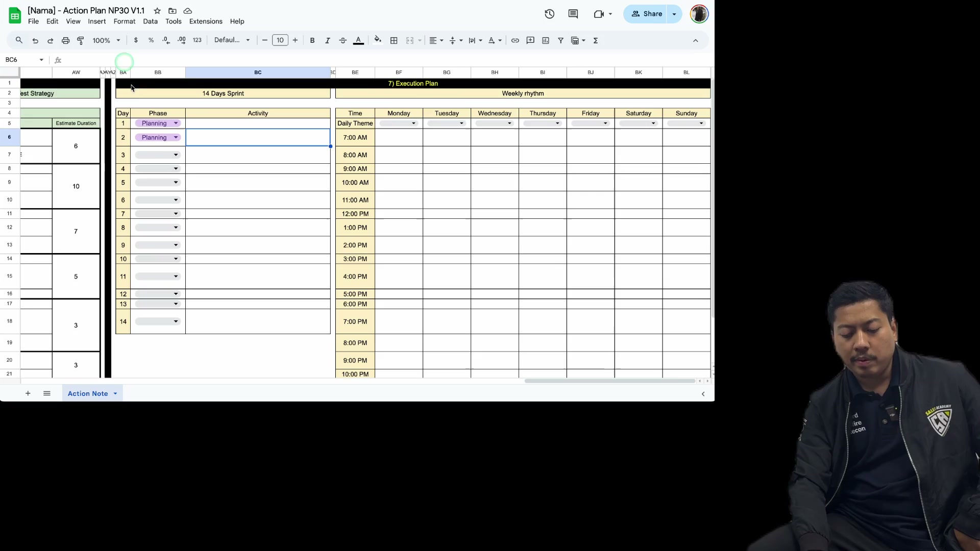Click the Insert comment icon
The height and width of the screenshot is (551, 980).
click(530, 40)
